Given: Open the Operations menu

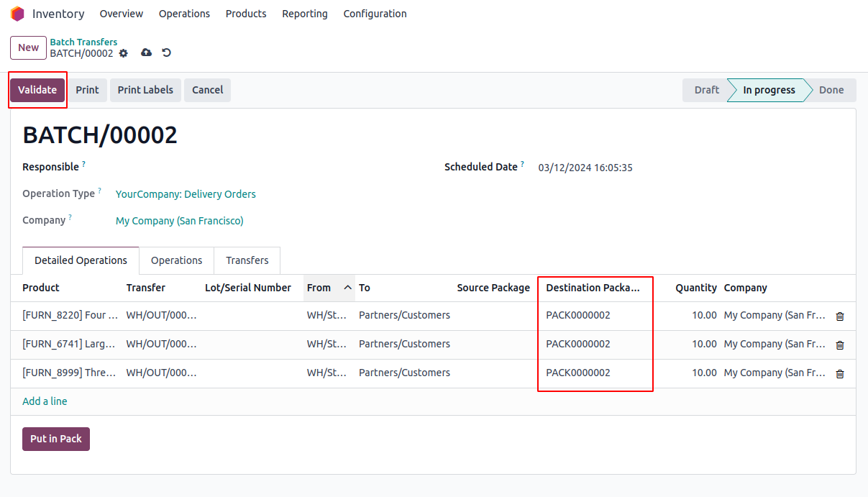Looking at the screenshot, I should click(184, 14).
